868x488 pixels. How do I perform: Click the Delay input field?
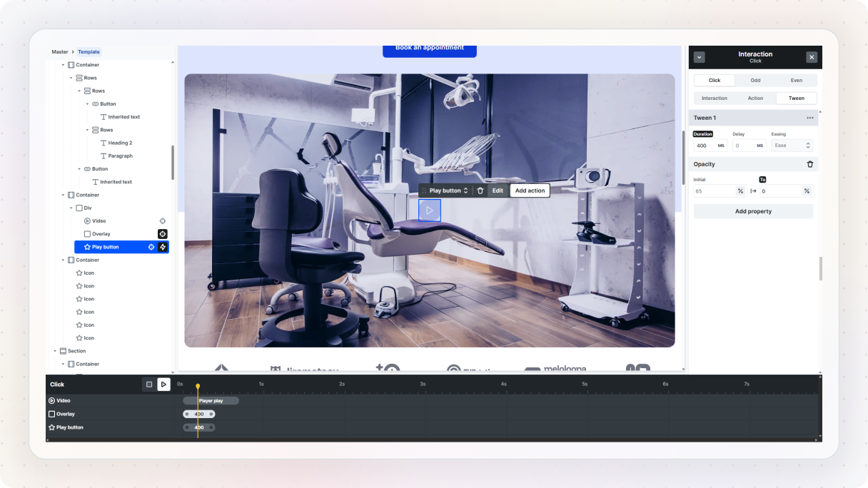click(x=750, y=146)
